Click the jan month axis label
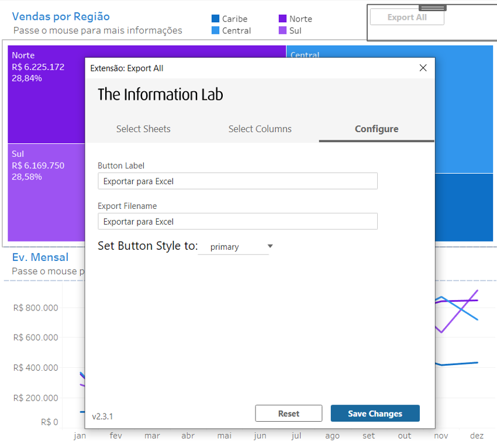The width and height of the screenshot is (497, 448). click(80, 436)
